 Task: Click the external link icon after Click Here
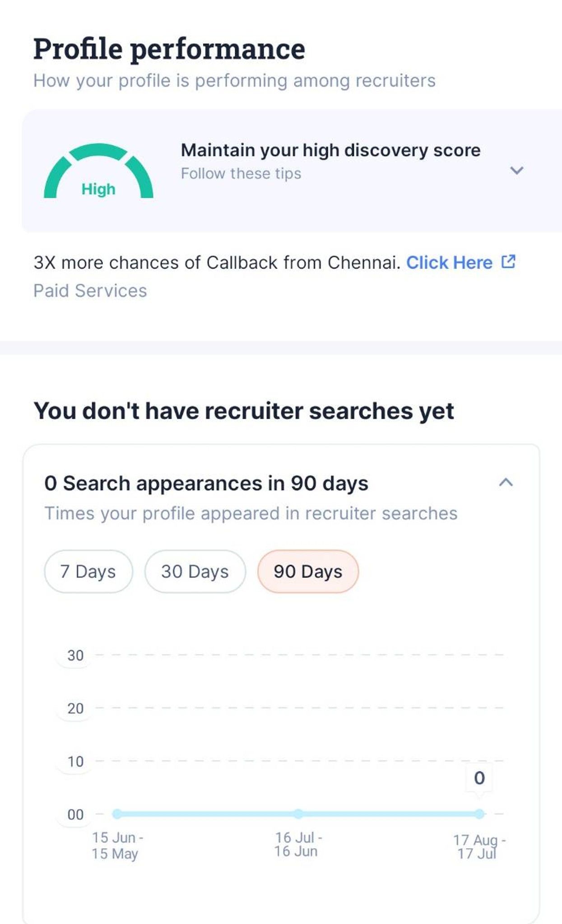tap(508, 262)
